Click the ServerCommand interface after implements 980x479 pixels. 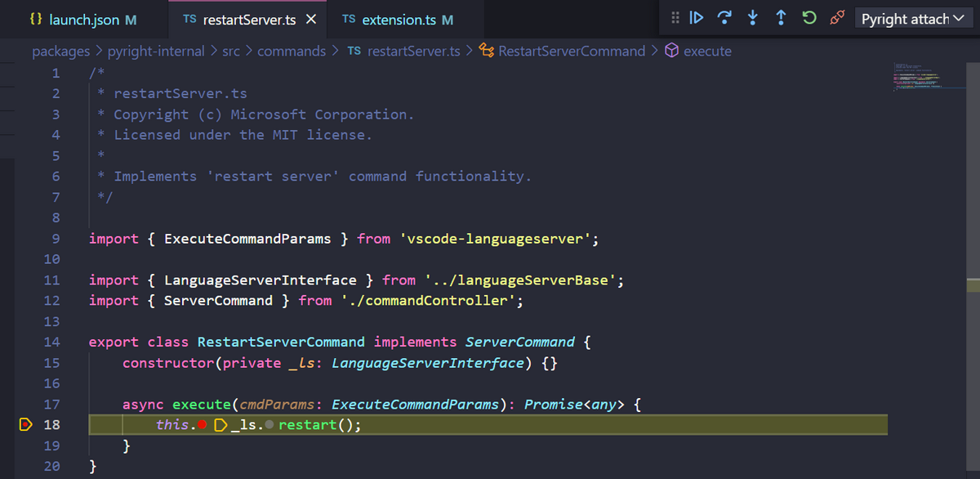[520, 342]
